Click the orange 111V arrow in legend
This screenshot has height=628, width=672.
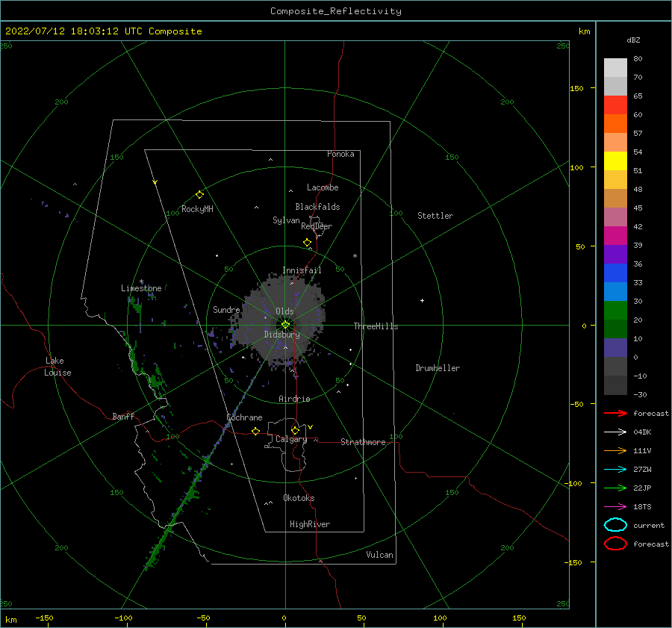[x=615, y=450]
